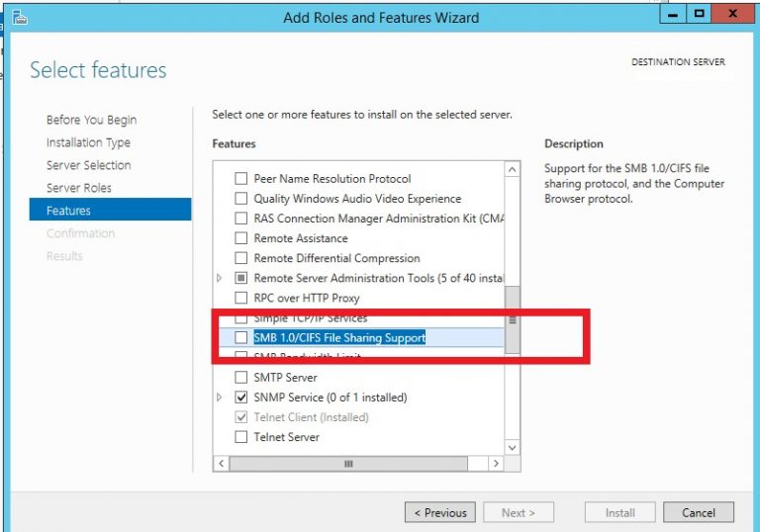
Task: Click the horizontal scroll left arrow
Action: (221, 463)
